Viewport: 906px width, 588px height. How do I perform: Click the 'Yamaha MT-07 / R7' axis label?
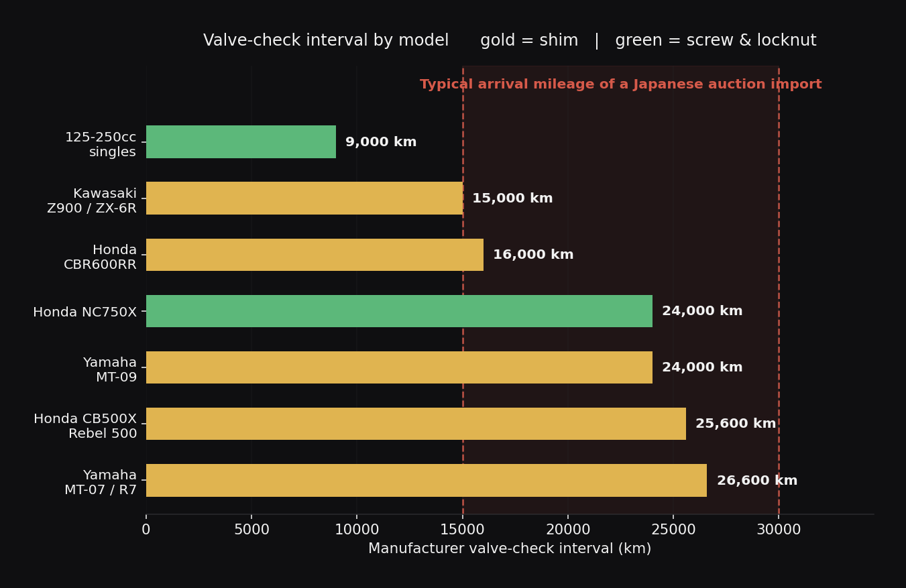coord(101,483)
